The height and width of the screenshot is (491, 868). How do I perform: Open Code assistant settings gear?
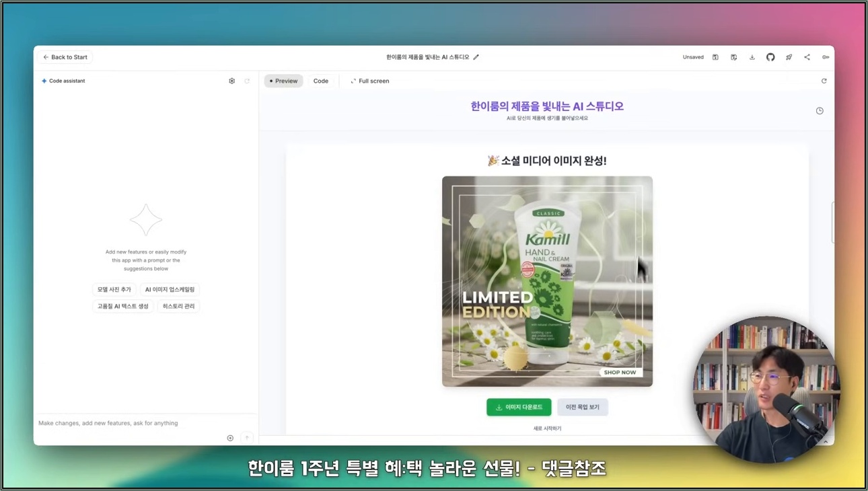(x=232, y=81)
